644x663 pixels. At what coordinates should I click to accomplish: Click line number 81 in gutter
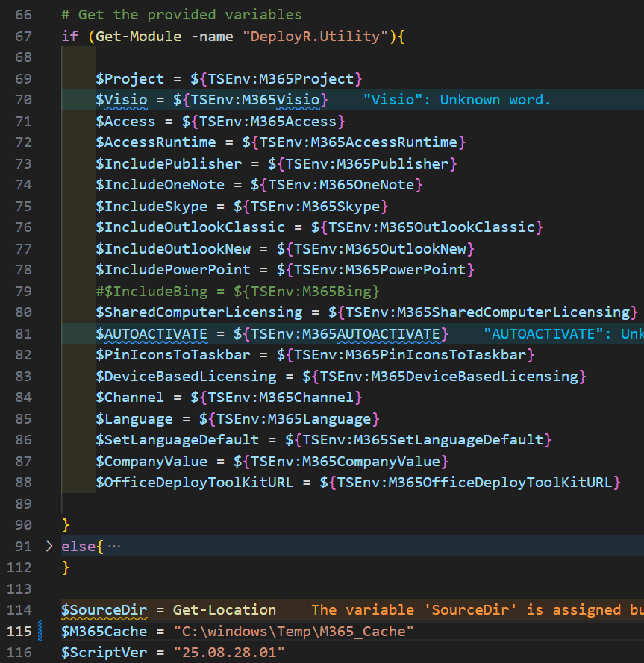click(x=23, y=334)
